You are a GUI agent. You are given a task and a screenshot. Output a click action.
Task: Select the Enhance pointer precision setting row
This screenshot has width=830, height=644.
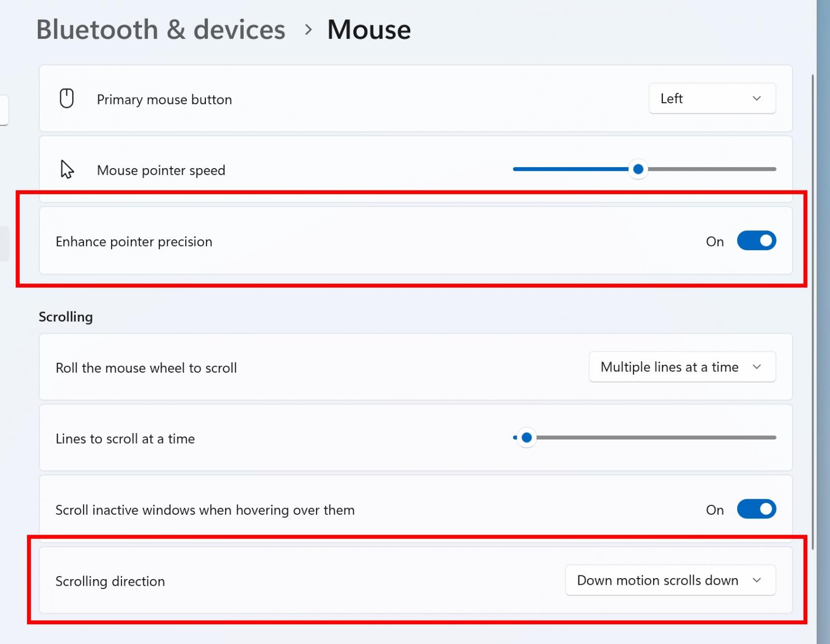(x=363, y=240)
